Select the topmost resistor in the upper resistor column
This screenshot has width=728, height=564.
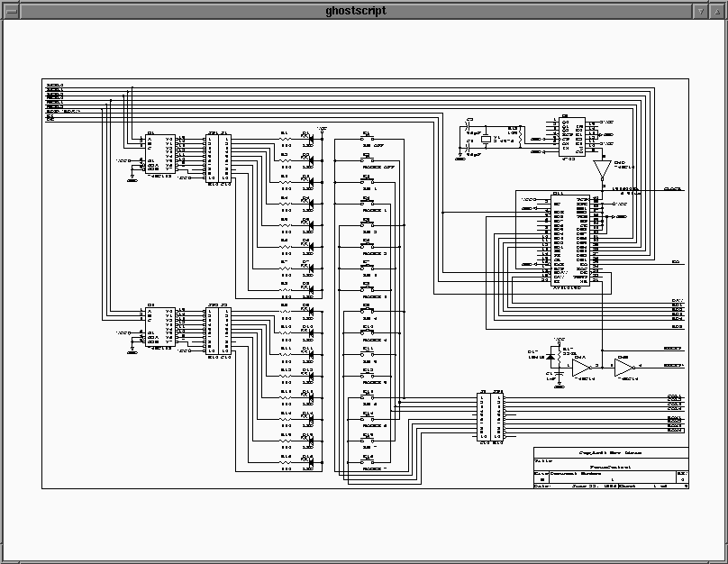285,139
